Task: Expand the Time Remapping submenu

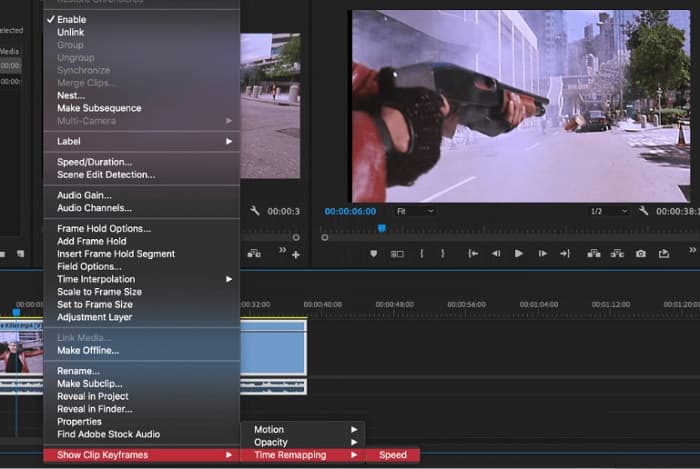Action: (303, 455)
